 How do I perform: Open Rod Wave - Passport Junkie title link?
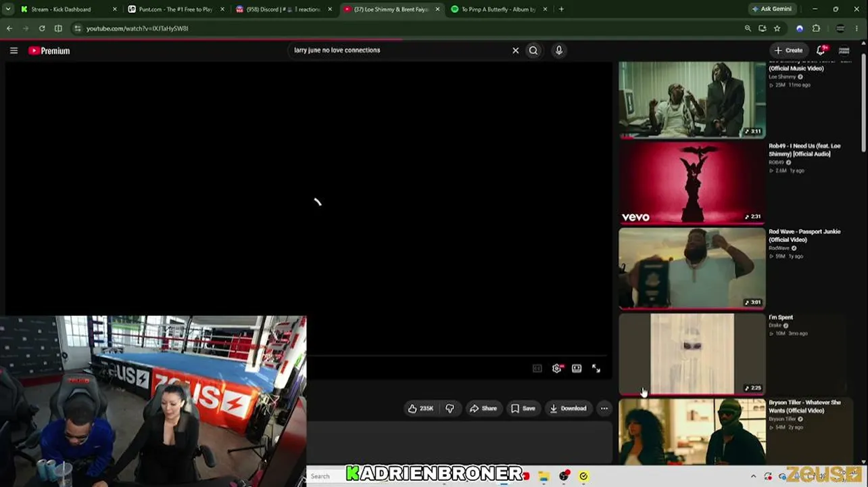[x=804, y=236]
